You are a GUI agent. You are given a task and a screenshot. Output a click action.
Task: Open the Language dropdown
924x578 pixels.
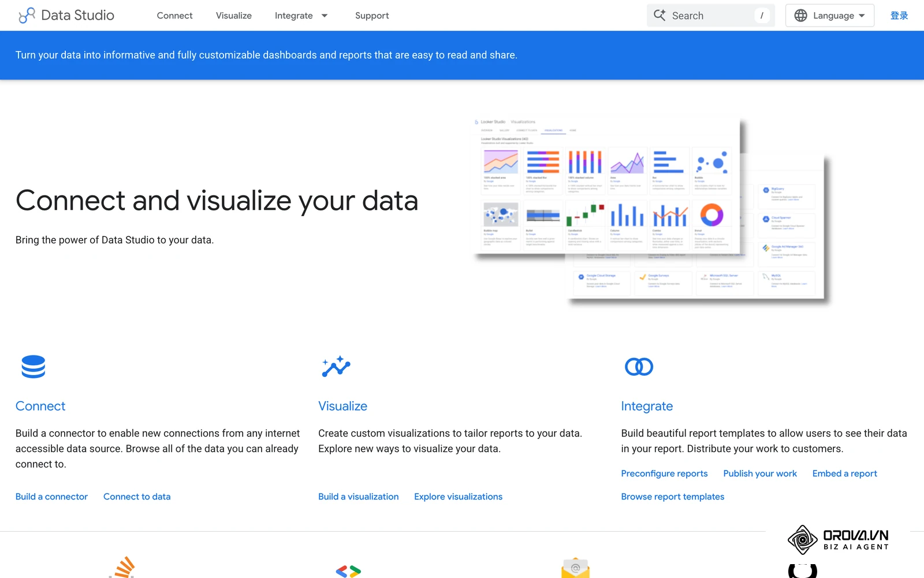pos(829,16)
